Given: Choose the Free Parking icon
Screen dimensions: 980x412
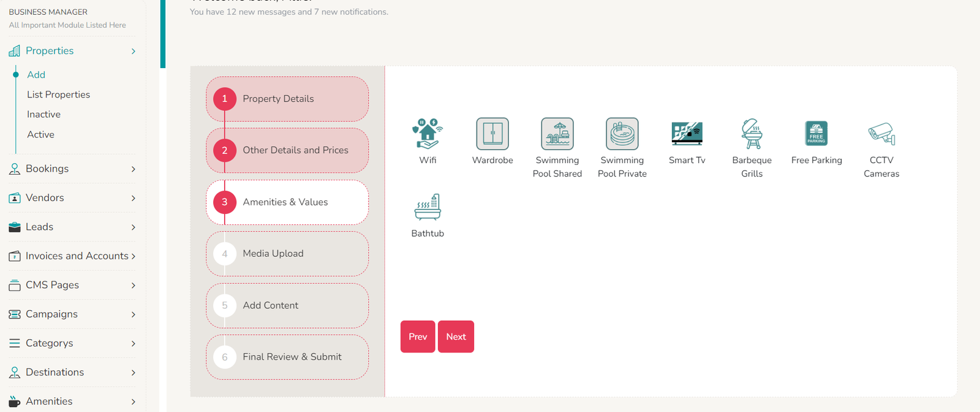Looking at the screenshot, I should point(816,134).
